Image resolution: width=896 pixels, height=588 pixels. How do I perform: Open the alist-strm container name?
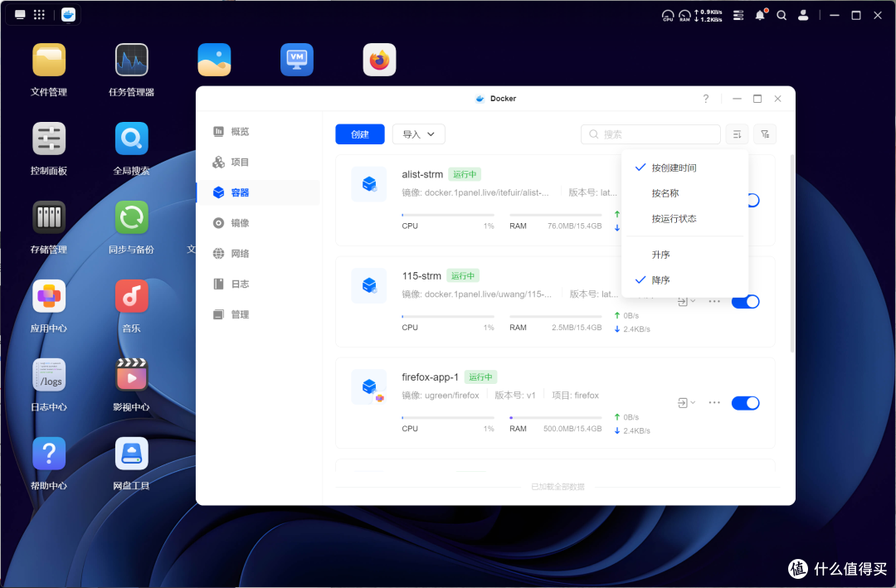tap(422, 174)
